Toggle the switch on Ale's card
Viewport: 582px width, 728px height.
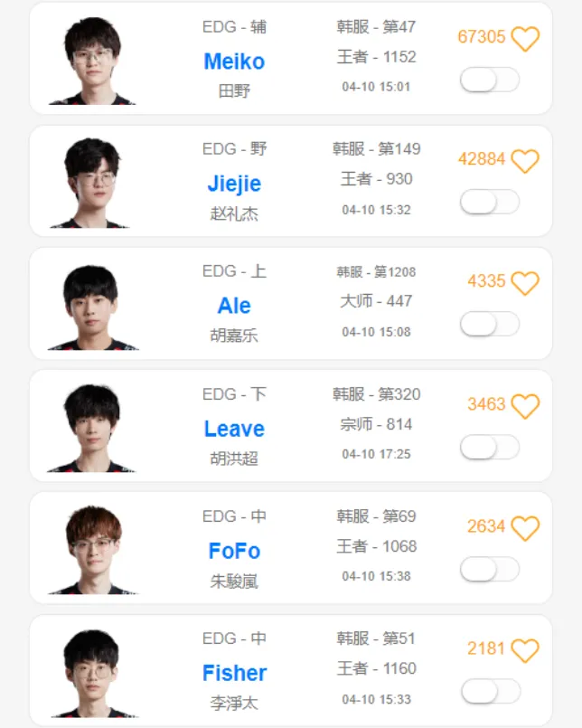tap(489, 324)
